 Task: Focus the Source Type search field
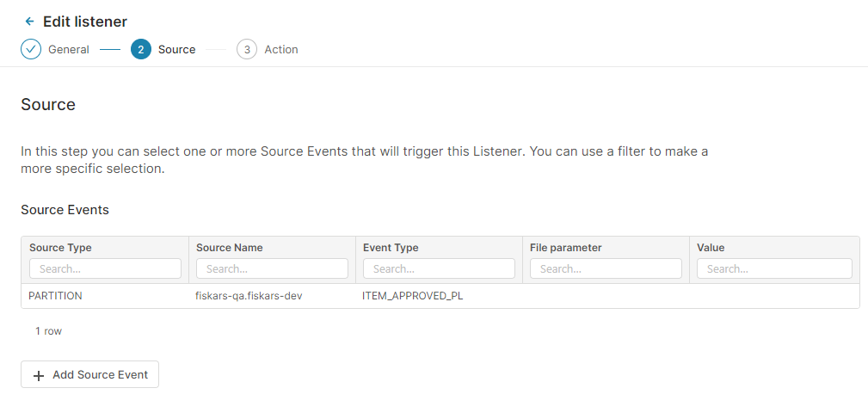tap(105, 268)
